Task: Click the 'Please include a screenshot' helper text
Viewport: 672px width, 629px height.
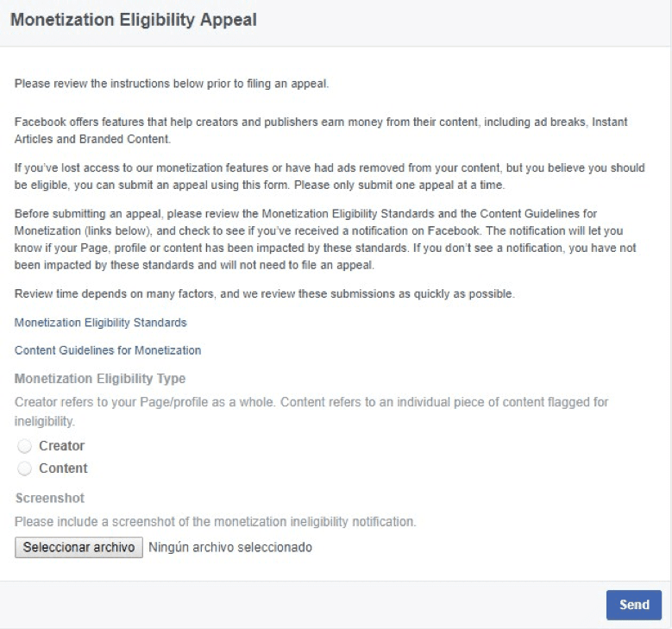Action: (x=216, y=522)
